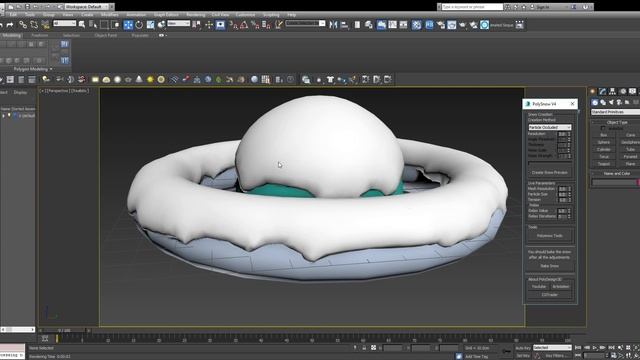The width and height of the screenshot is (640, 360).
Task: Click the yellow torus ring icon
Action: (161, 79)
